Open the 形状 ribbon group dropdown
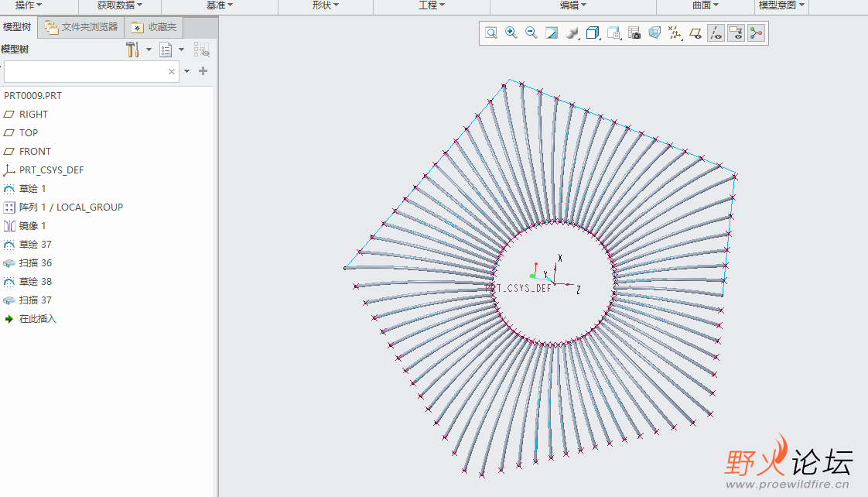 [326, 5]
